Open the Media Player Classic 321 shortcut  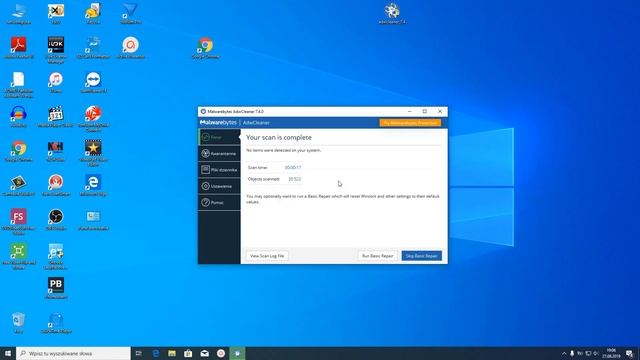[x=56, y=116]
